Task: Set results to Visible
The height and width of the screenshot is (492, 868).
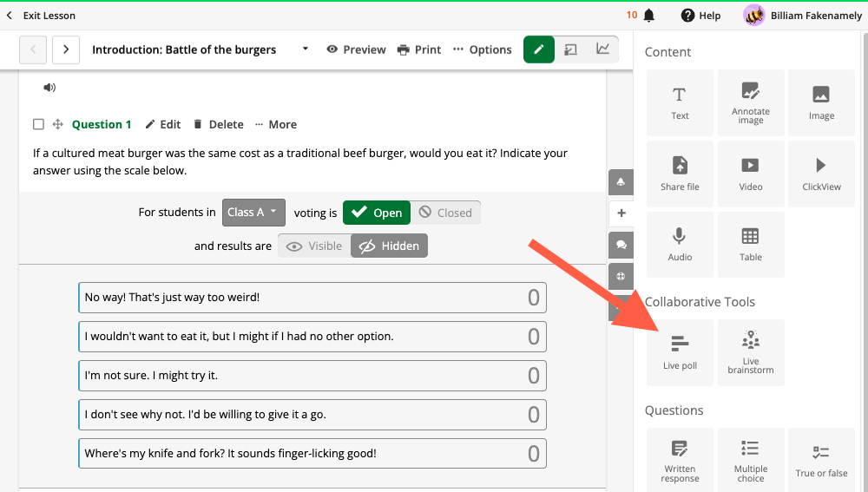Action: [x=314, y=246]
